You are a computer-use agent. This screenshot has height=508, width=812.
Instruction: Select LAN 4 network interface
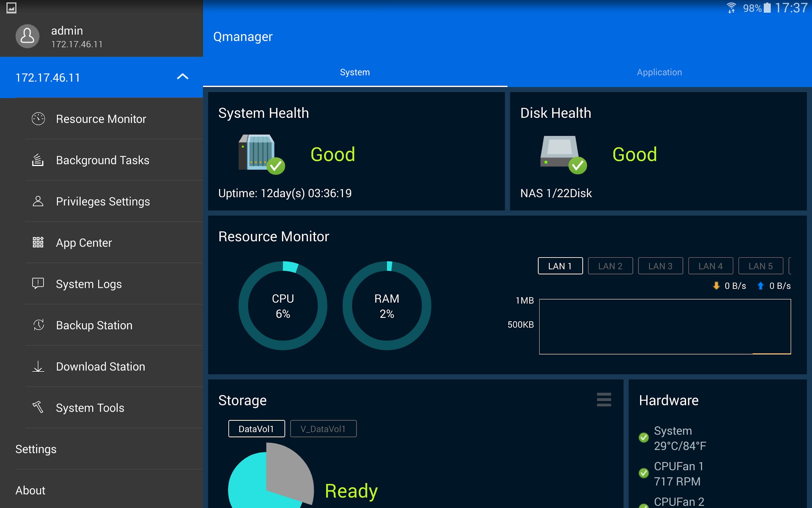pos(710,266)
